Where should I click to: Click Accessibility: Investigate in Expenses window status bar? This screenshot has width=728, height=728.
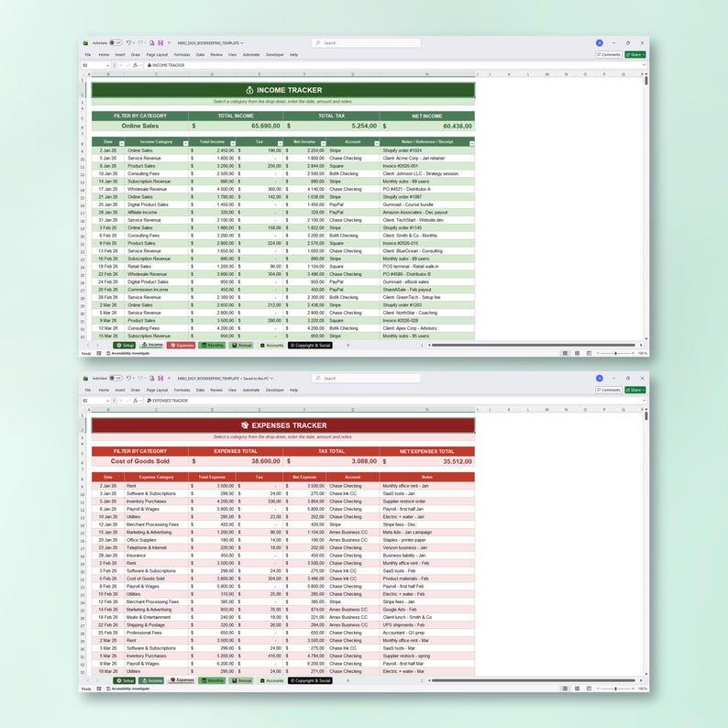(128, 689)
